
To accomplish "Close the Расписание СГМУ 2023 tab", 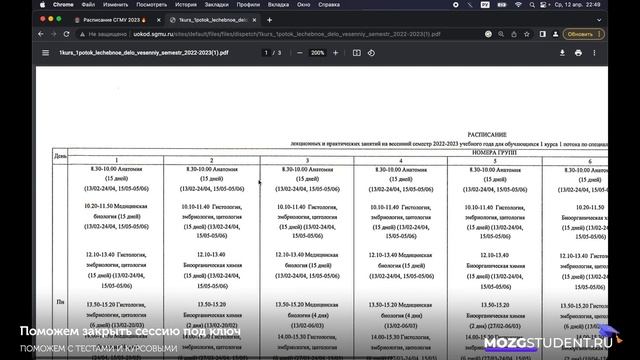I will (159, 20).
